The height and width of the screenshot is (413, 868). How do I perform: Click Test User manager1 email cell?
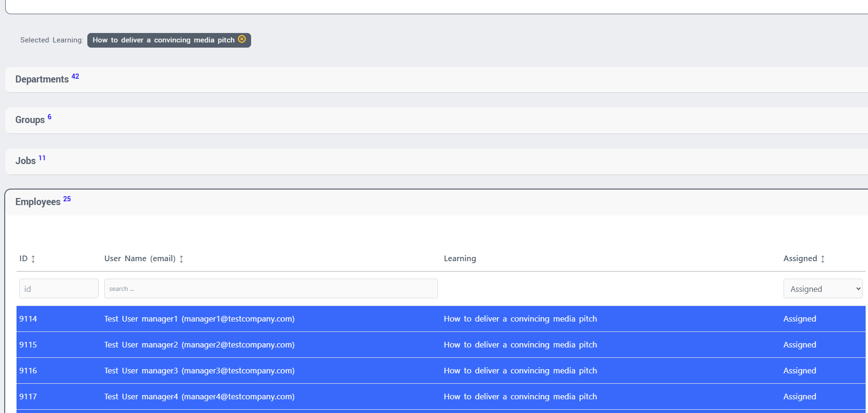coord(199,319)
